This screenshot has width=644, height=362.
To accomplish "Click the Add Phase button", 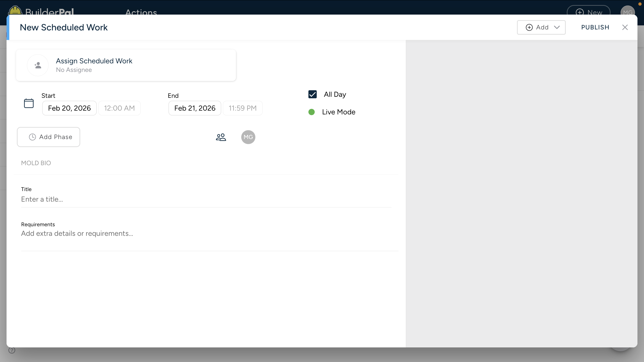I will coord(49,137).
